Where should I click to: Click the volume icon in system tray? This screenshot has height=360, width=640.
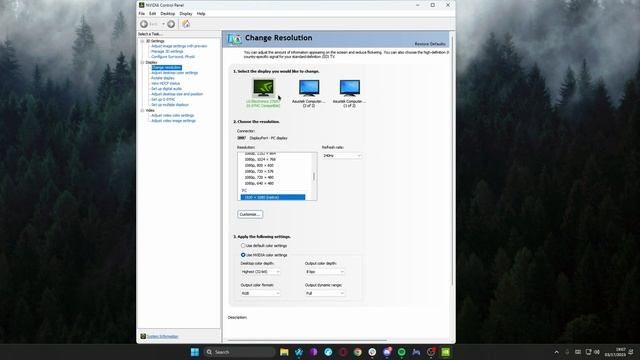(x=597, y=352)
